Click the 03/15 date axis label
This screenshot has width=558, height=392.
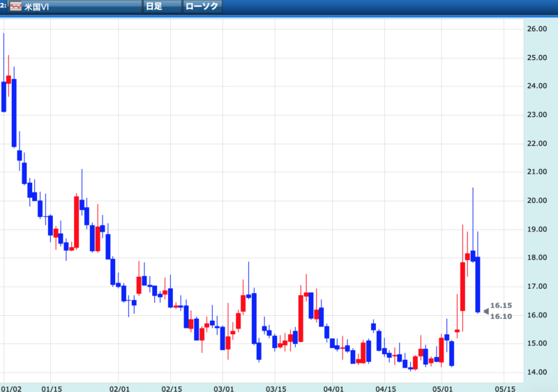pyautogui.click(x=276, y=389)
